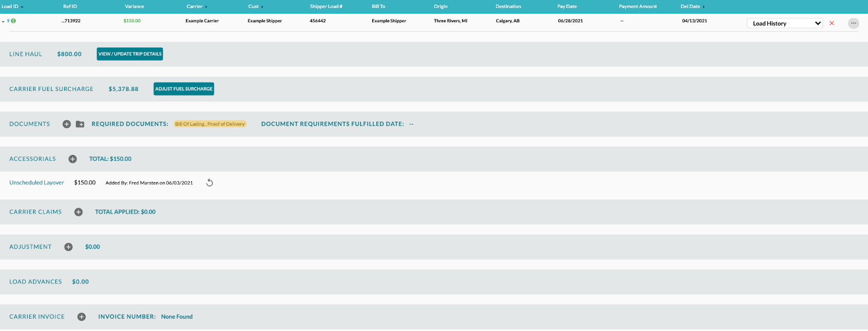Click the red X icon in load row
Viewport: 868px width, 331px height.
(x=832, y=23)
